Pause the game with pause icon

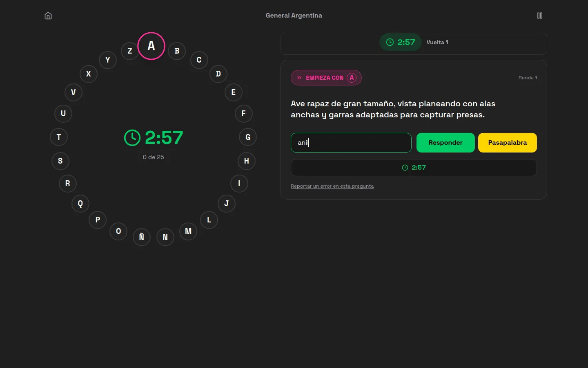539,16
